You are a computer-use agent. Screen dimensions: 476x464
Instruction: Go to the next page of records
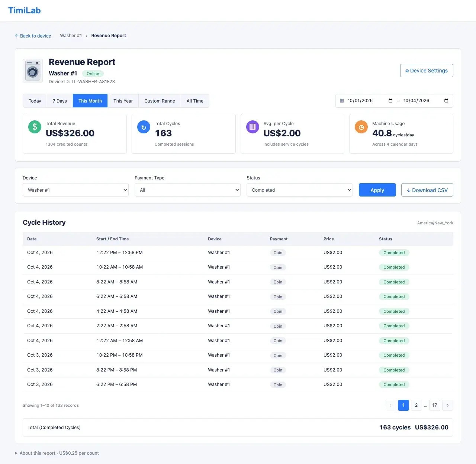pos(448,405)
